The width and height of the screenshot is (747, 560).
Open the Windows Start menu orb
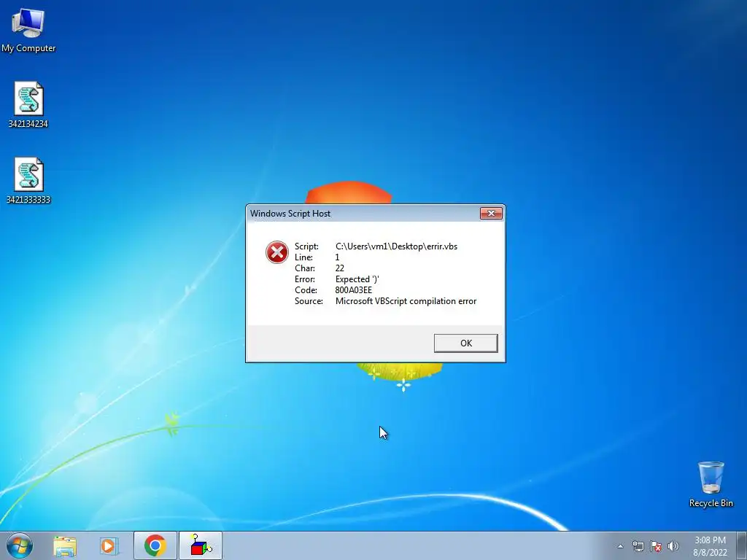[20, 545]
